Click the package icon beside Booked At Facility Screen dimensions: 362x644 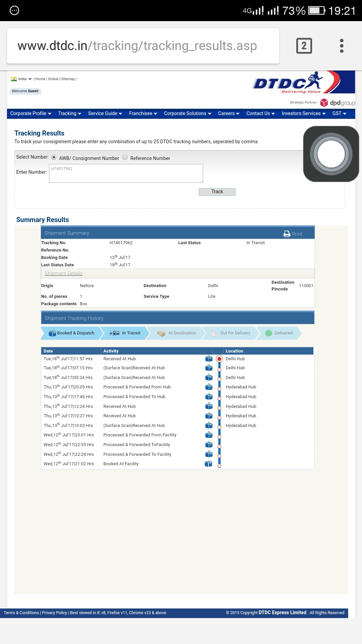[x=208, y=464]
